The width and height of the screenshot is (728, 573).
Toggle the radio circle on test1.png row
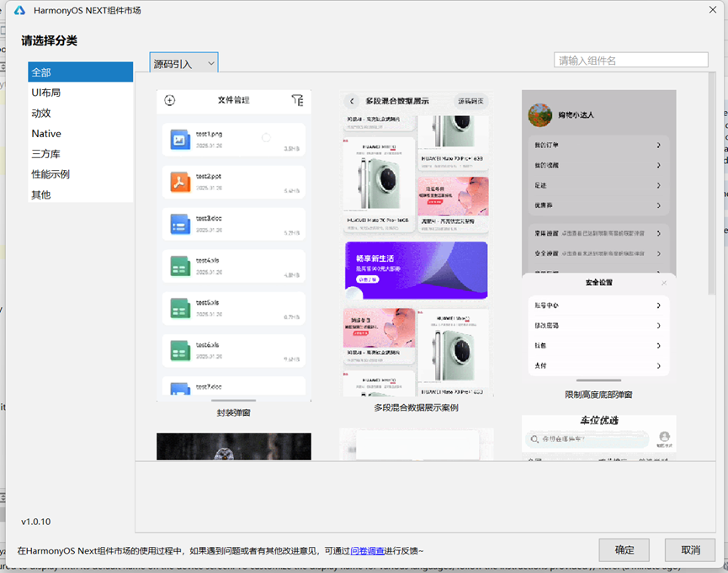(x=266, y=137)
